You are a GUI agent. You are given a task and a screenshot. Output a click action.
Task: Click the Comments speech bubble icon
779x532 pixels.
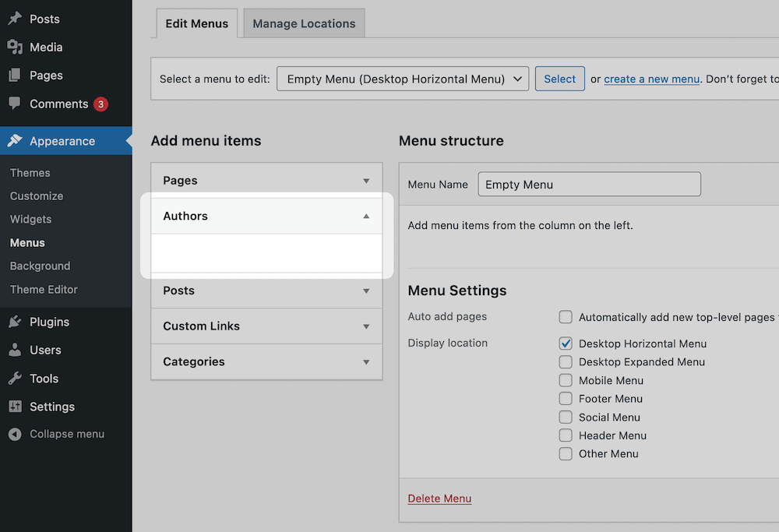tap(15, 104)
